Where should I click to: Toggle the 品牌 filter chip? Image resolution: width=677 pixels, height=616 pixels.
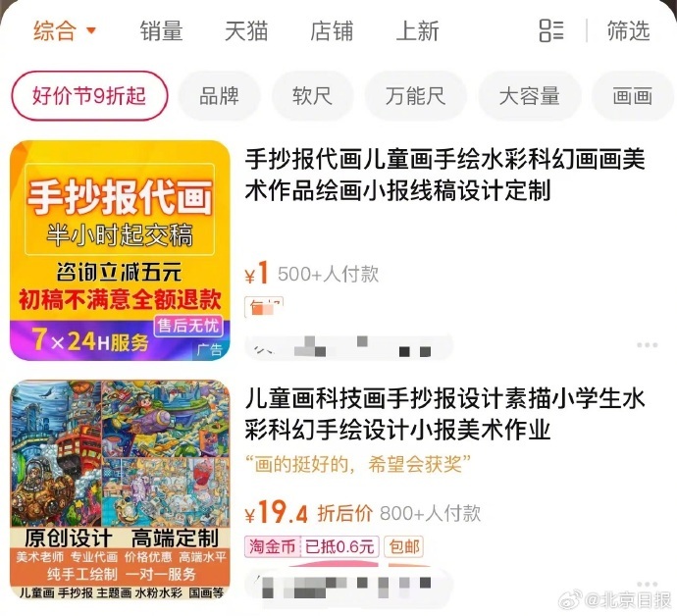click(x=220, y=96)
